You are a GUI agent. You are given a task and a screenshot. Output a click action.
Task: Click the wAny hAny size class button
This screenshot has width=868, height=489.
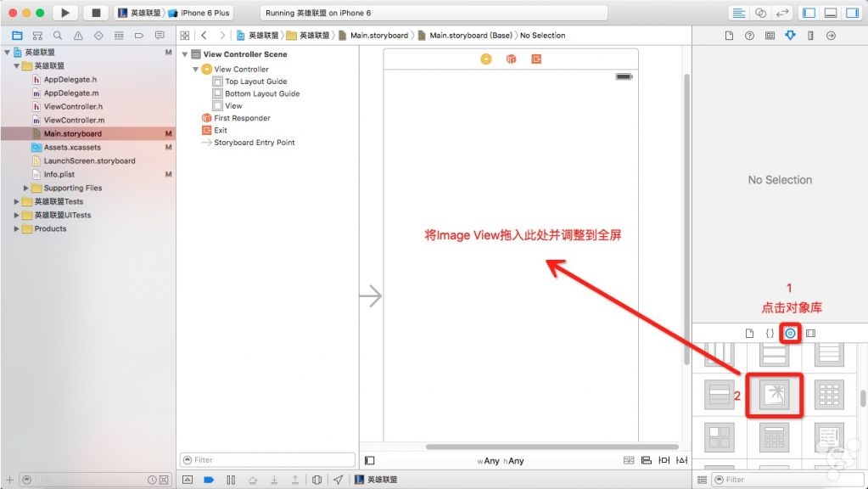click(x=501, y=461)
